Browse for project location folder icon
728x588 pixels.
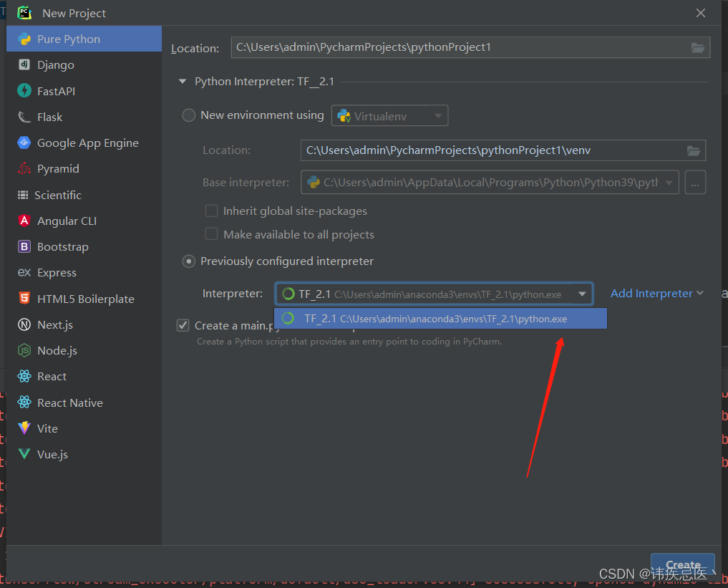pyautogui.click(x=698, y=47)
